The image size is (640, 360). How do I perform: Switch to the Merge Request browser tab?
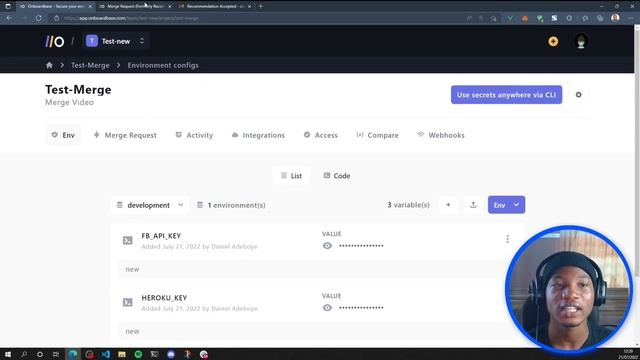point(136,6)
